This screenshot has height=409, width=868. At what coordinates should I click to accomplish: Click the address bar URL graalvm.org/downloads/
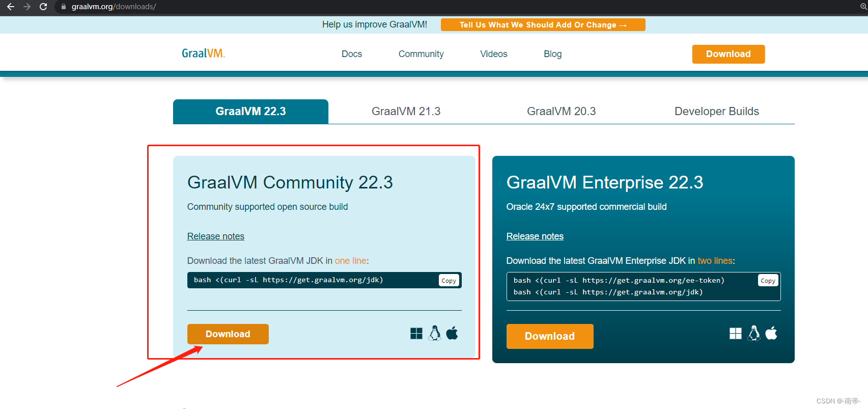114,7
